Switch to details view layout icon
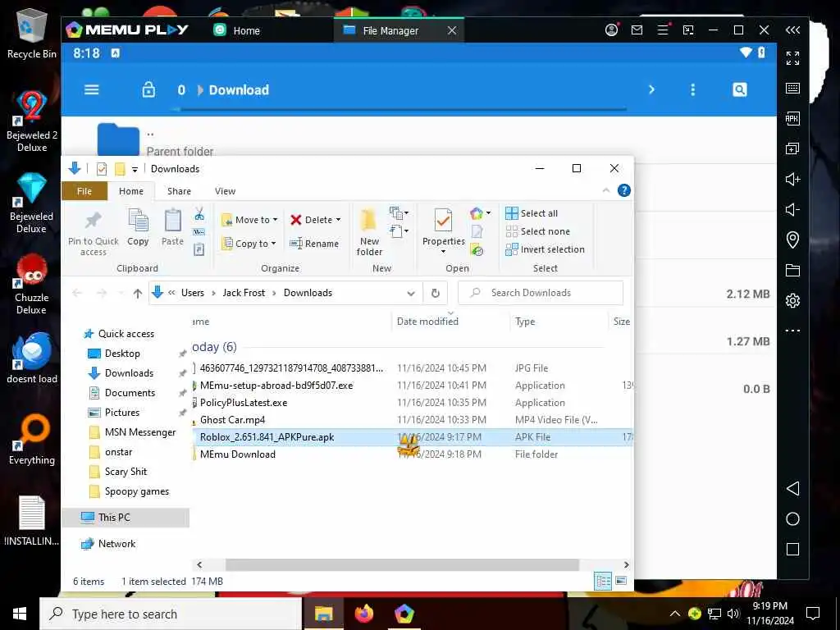The width and height of the screenshot is (840, 630). coord(603,581)
